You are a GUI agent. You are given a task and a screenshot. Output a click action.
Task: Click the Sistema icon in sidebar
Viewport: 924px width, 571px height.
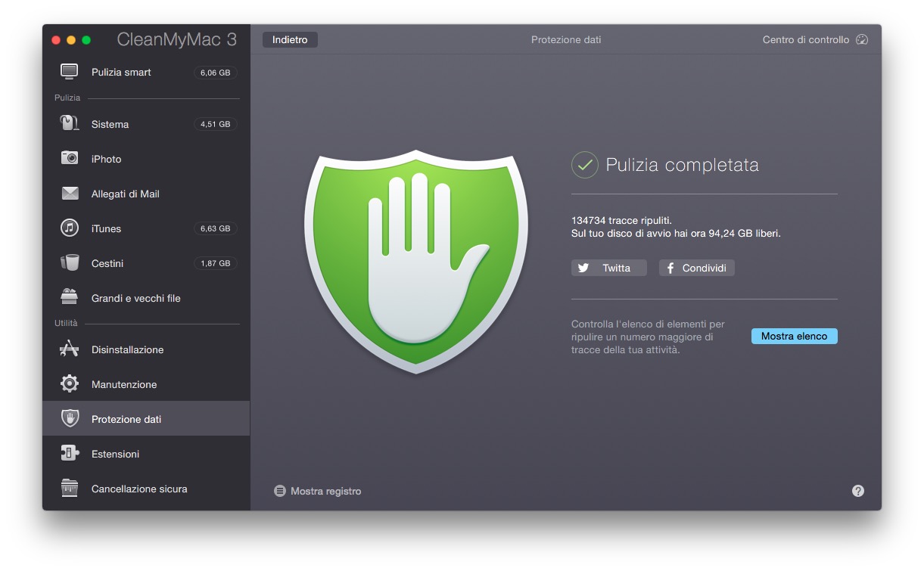(x=70, y=123)
